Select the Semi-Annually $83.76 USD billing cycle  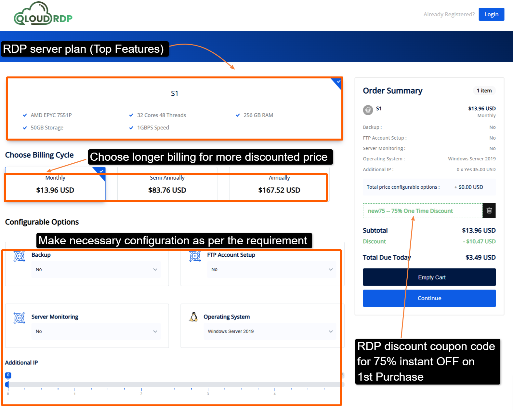point(167,184)
